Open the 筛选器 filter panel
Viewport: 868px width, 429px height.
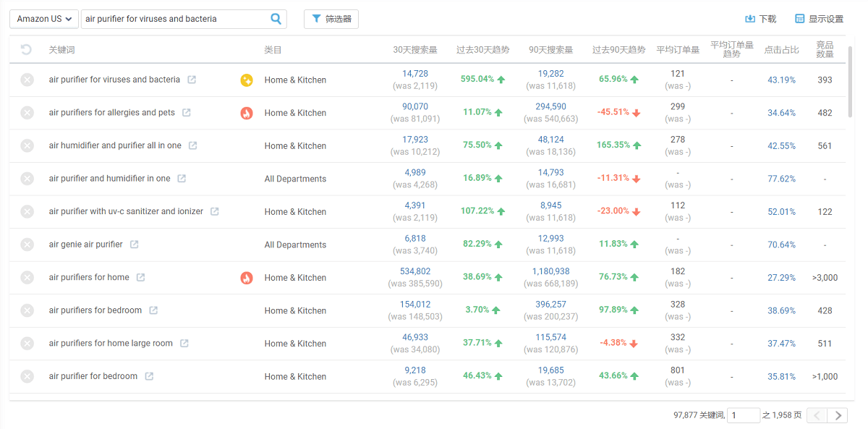[331, 19]
